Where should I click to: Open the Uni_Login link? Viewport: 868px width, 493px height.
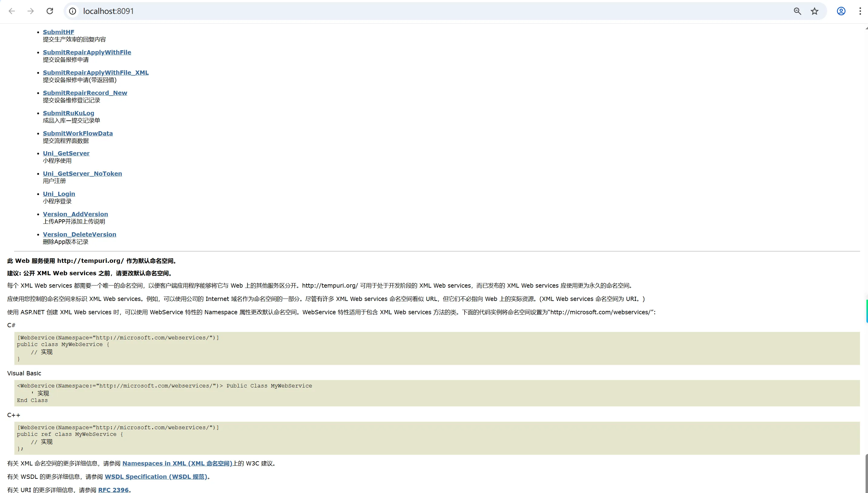[x=59, y=194]
